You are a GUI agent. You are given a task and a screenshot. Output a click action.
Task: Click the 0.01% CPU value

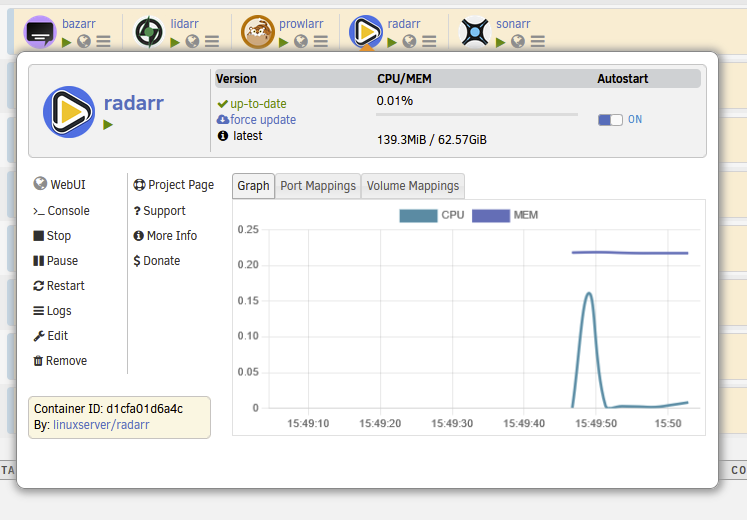(x=394, y=101)
